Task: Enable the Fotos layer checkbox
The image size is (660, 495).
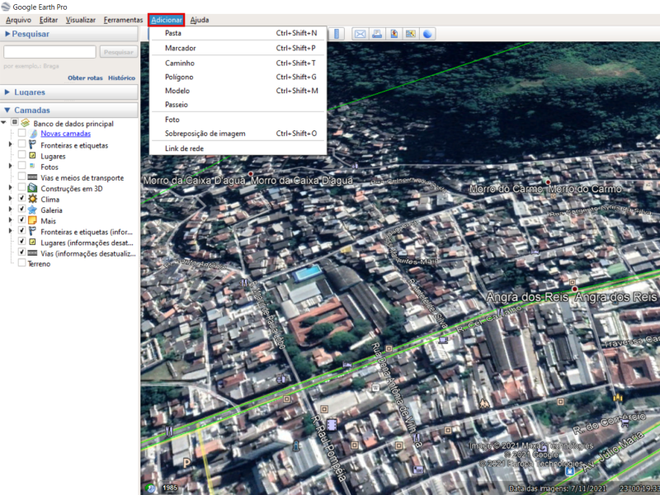Action: tap(22, 165)
